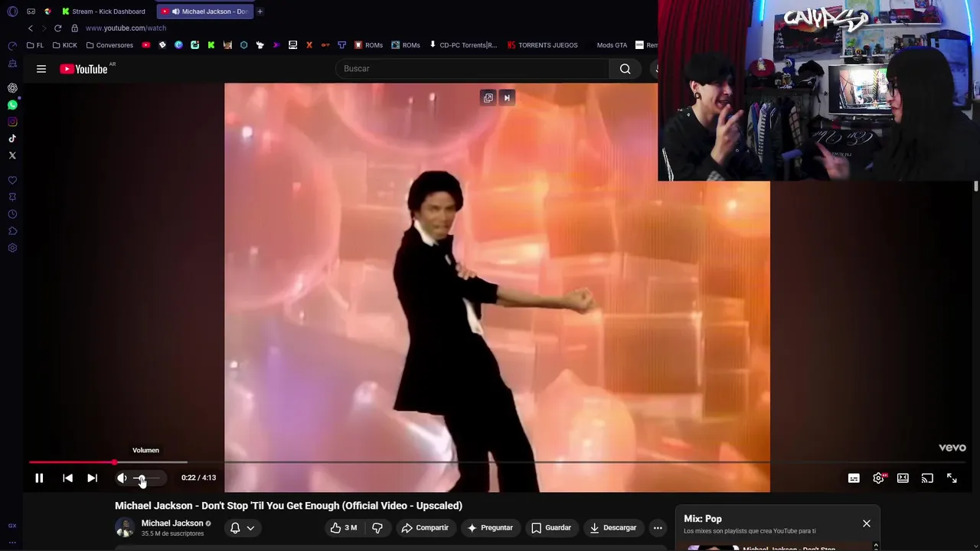Open GX Corner at sidebar bottom
Image resolution: width=980 pixels, height=551 pixels.
pos(12,526)
